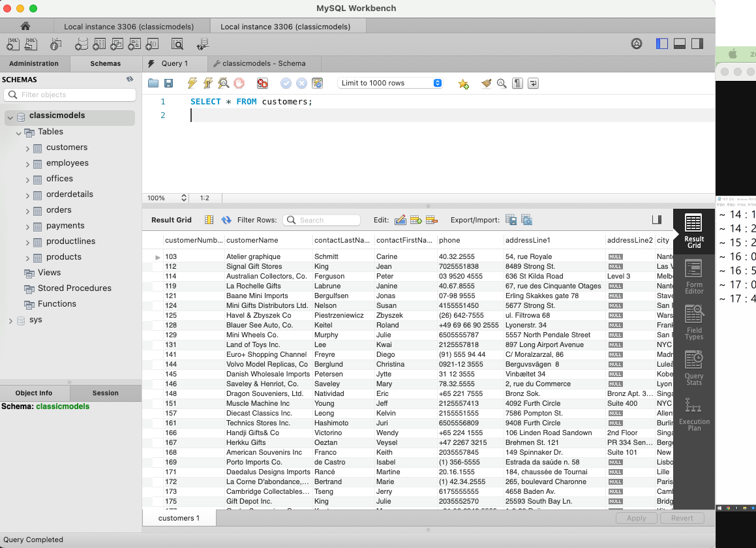Select customers 1 result tab
This screenshot has width=756, height=548.
(x=179, y=518)
